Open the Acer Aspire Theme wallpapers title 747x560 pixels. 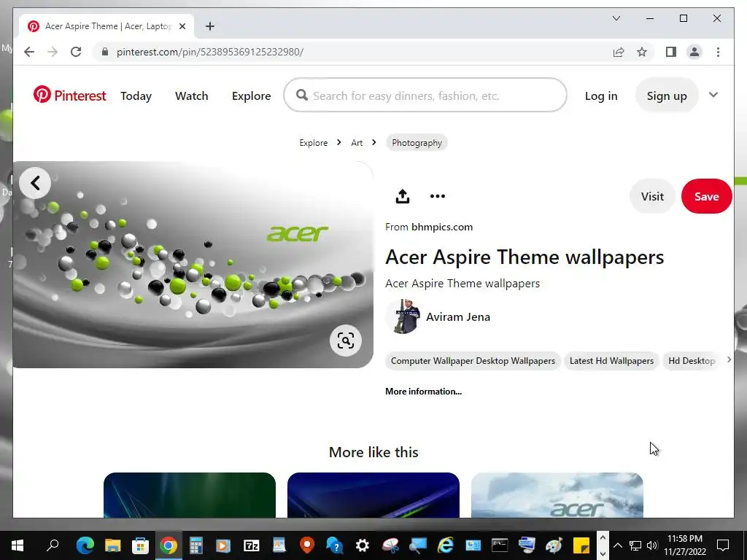(x=524, y=257)
